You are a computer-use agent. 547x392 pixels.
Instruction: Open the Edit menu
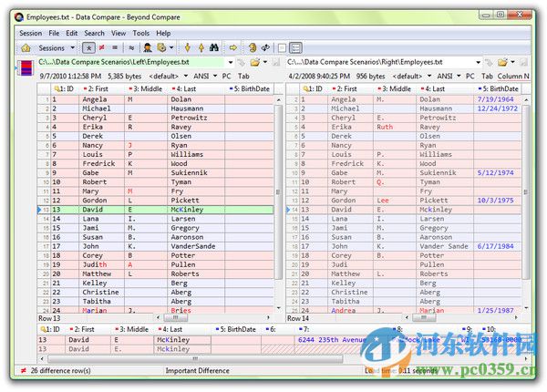(71, 33)
